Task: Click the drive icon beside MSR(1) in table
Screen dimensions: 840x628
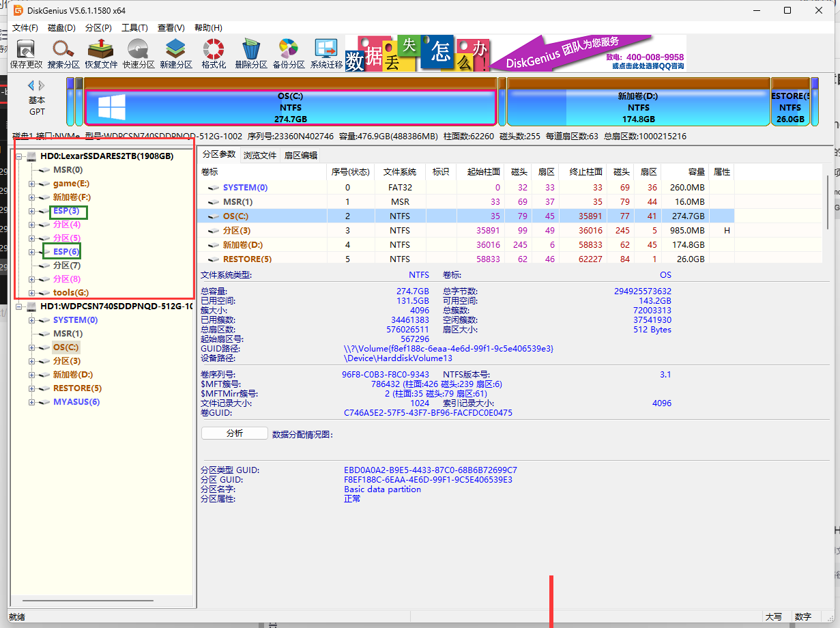Action: 214,202
